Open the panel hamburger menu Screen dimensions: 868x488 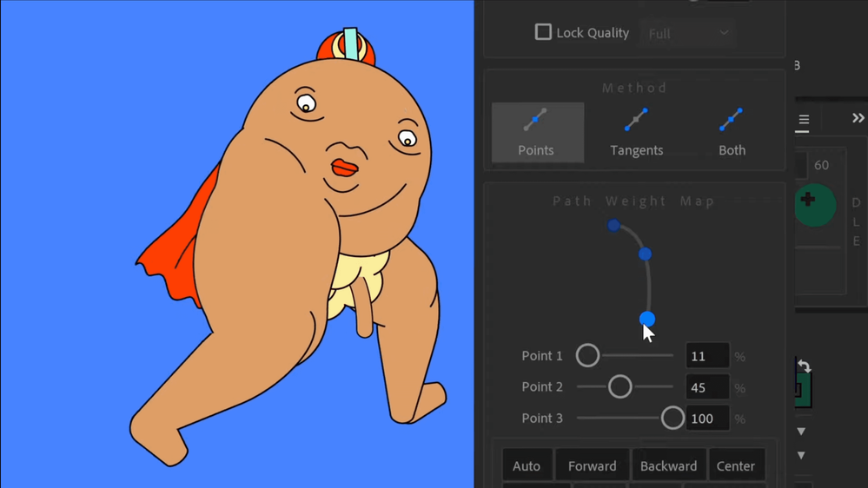point(804,120)
